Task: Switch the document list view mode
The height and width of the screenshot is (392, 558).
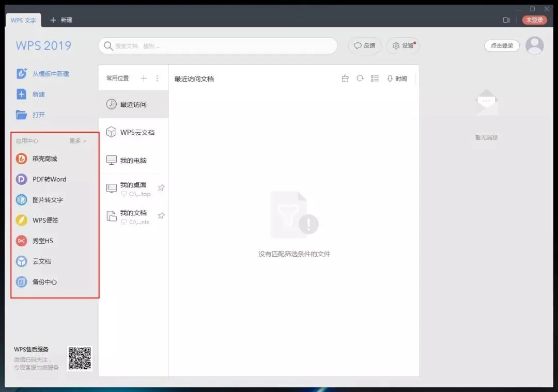Action: click(375, 79)
